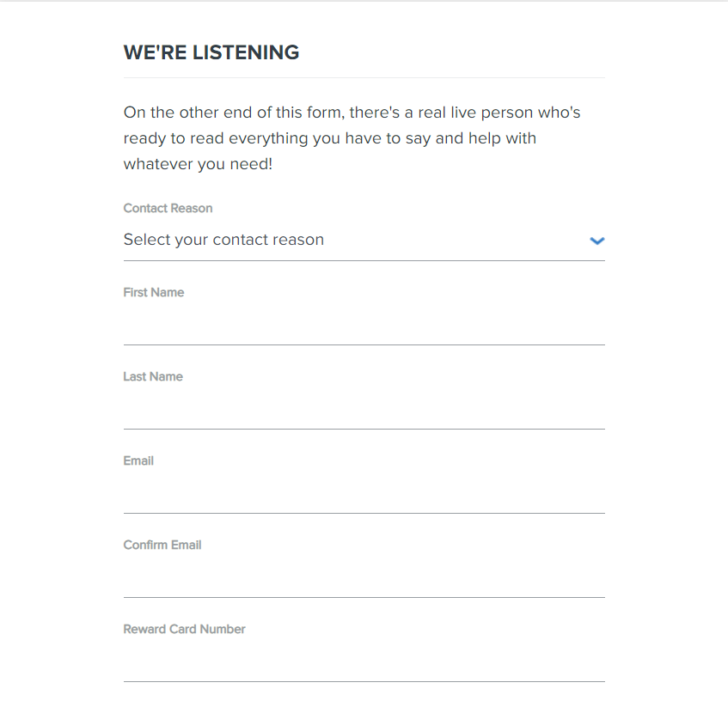Image resolution: width=728 pixels, height=701 pixels.
Task: Focus the First Name input field
Action: [364, 324]
